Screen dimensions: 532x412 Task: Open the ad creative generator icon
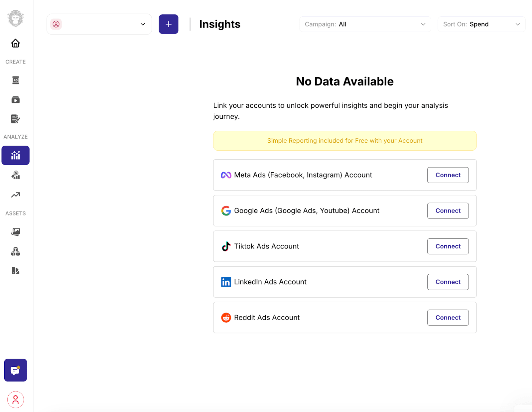click(15, 80)
